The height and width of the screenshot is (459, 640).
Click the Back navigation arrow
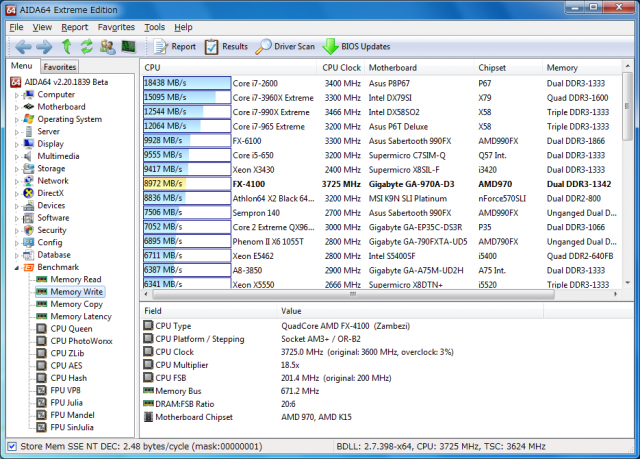23,47
